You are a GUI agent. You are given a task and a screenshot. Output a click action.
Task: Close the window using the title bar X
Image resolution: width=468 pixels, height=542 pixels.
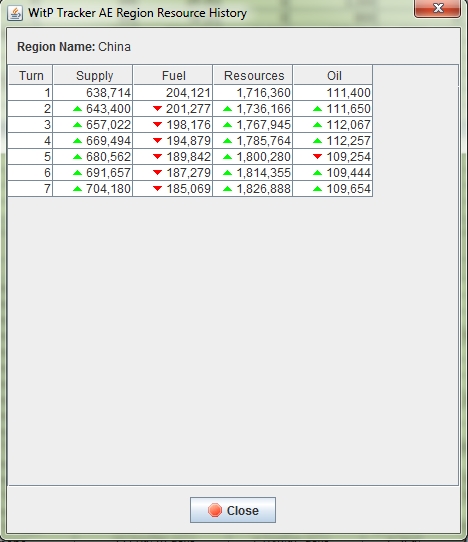coord(437,8)
